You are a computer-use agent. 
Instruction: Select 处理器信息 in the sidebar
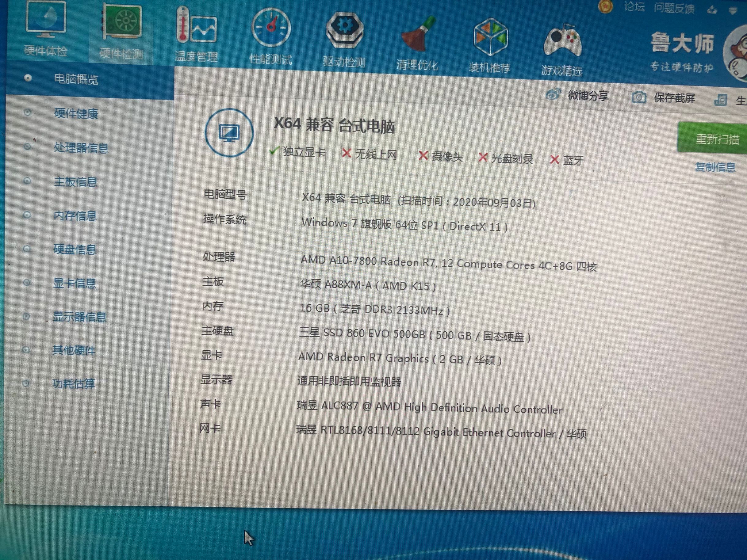[x=81, y=148]
